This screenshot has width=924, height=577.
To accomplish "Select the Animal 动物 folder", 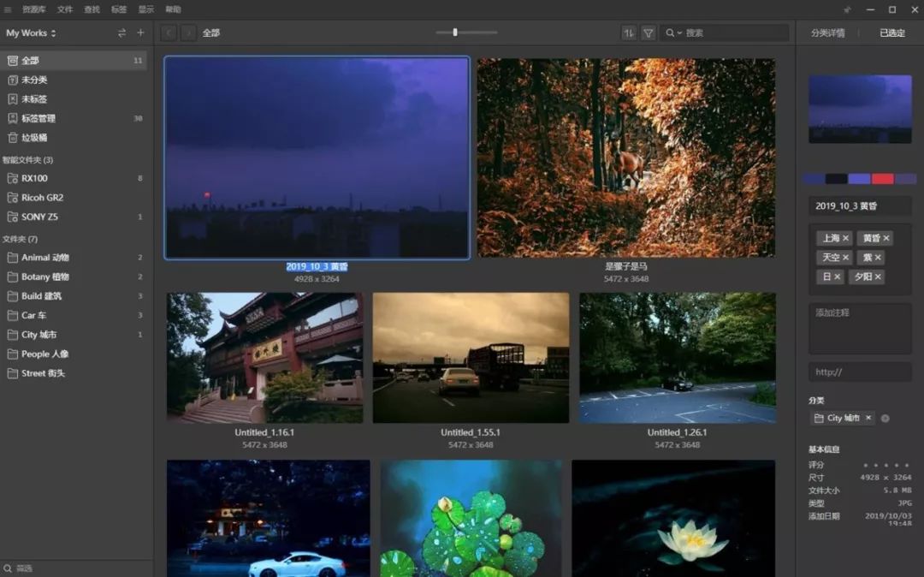I will point(44,258).
